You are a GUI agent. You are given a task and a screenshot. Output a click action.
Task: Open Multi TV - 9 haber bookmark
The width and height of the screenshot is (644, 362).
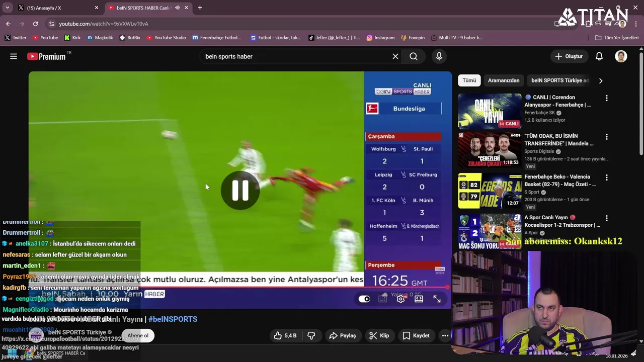coord(456,38)
